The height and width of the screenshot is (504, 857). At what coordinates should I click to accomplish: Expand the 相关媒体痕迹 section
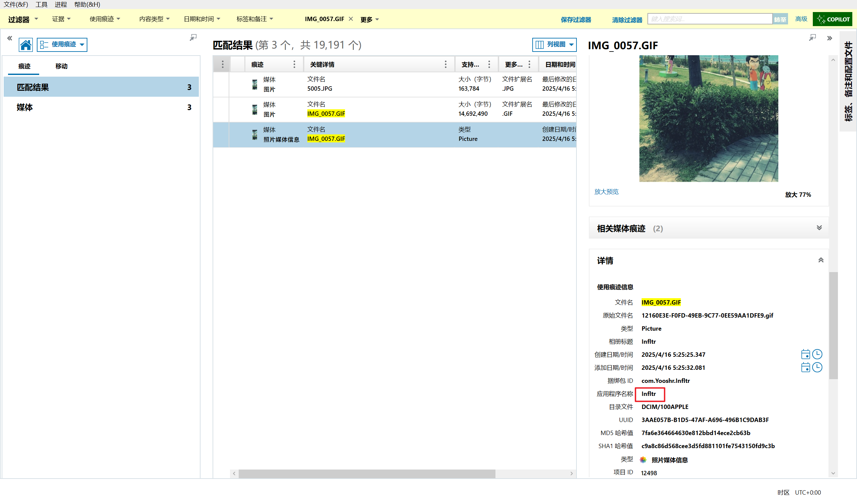click(819, 228)
